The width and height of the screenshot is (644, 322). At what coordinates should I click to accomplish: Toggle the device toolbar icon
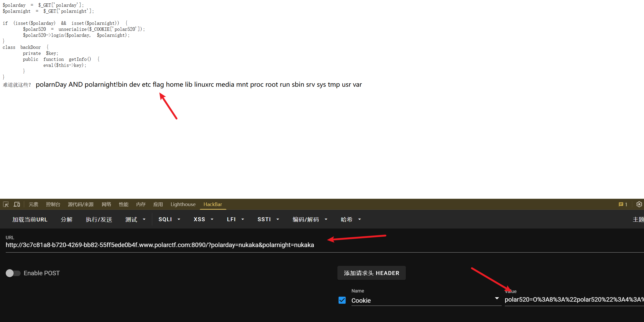pyautogui.click(x=17, y=204)
